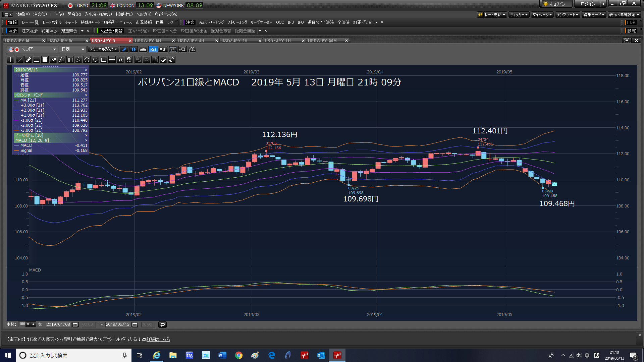The height and width of the screenshot is (362, 644).
Task: Select the three-line retracement tool
Action: [x=37, y=60]
